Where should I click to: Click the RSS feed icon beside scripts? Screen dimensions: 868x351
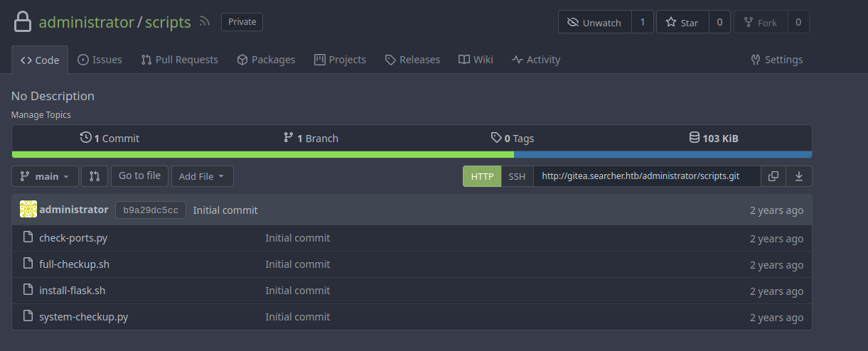205,22
